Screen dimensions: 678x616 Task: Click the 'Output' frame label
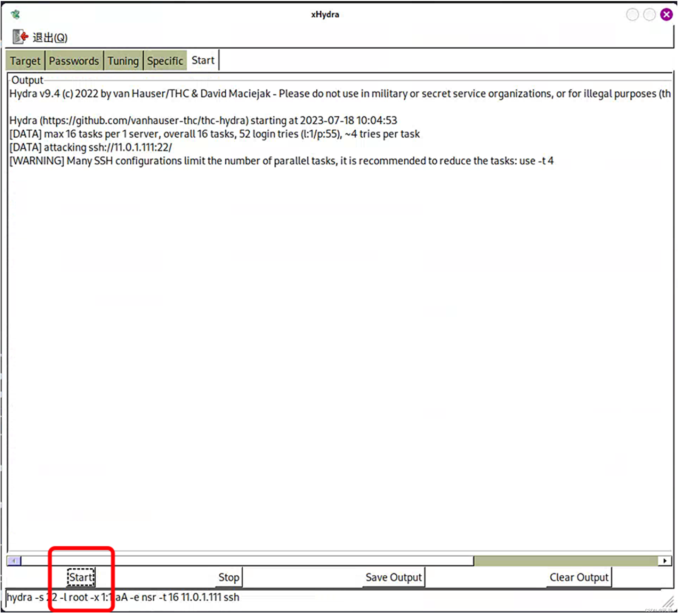tap(27, 80)
